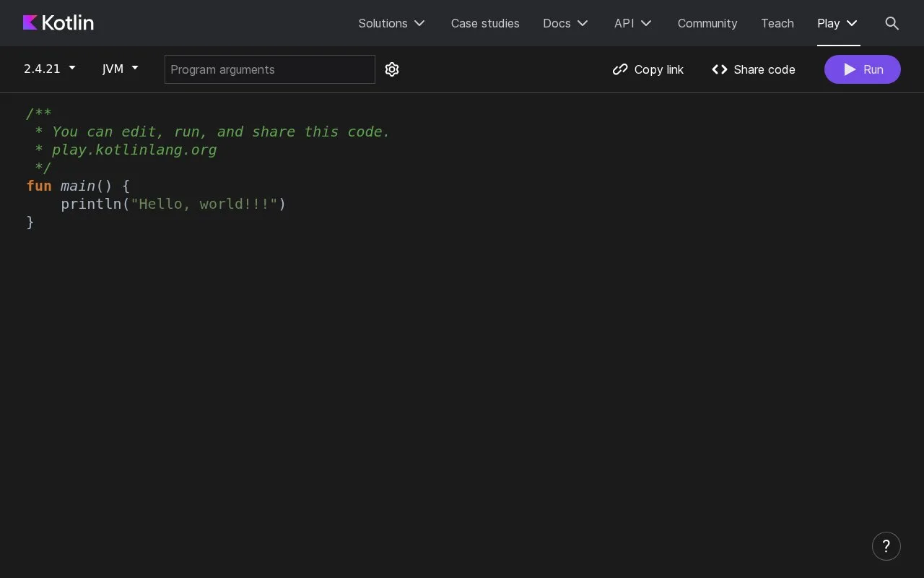Expand the API menu

pyautogui.click(x=633, y=23)
